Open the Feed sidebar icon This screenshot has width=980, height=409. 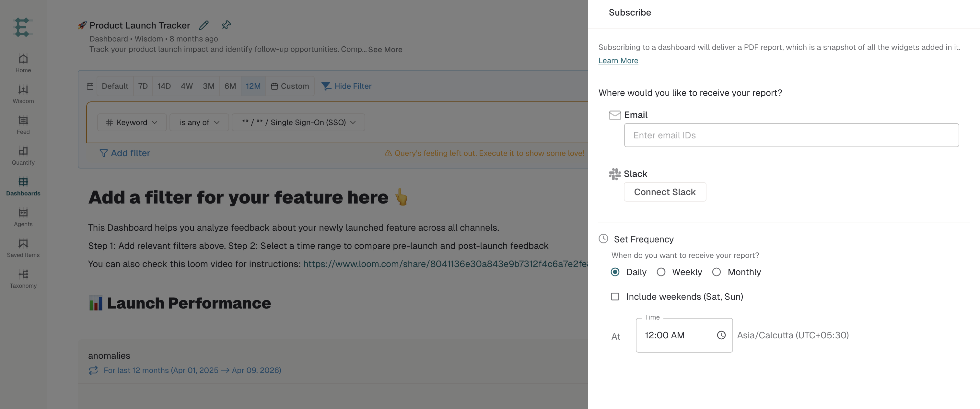[23, 125]
